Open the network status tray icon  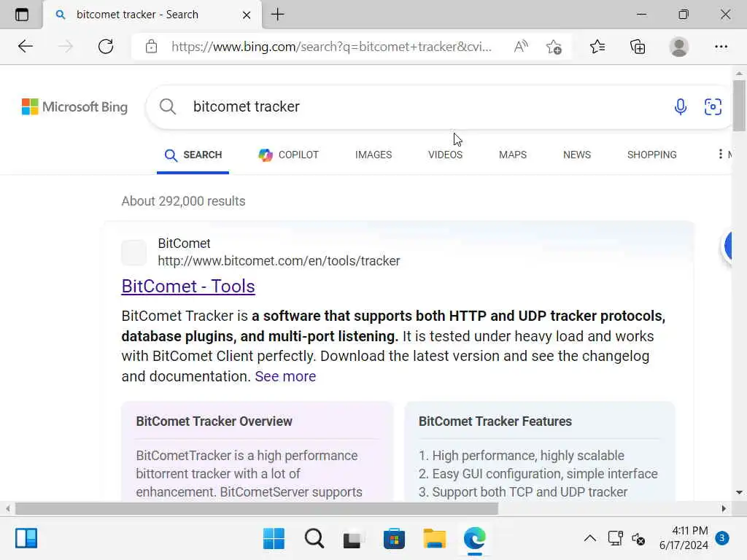(616, 539)
